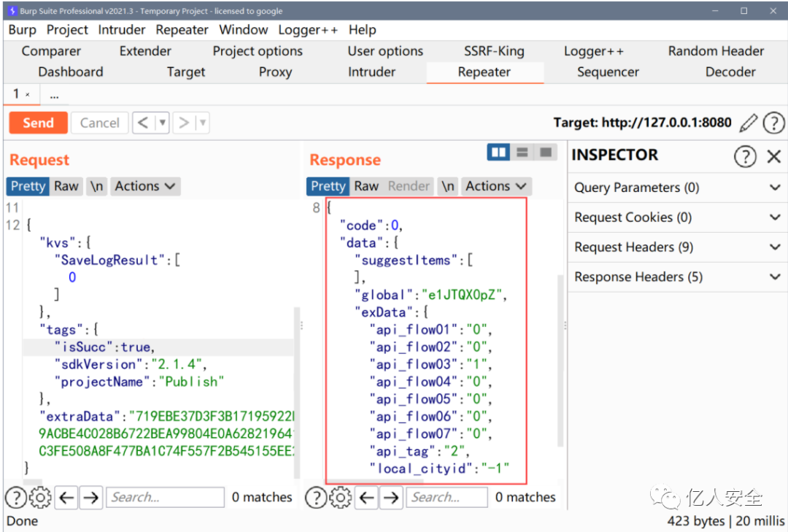Add new Repeater tab with ...
Image resolution: width=788 pixels, height=532 pixels.
point(54,95)
